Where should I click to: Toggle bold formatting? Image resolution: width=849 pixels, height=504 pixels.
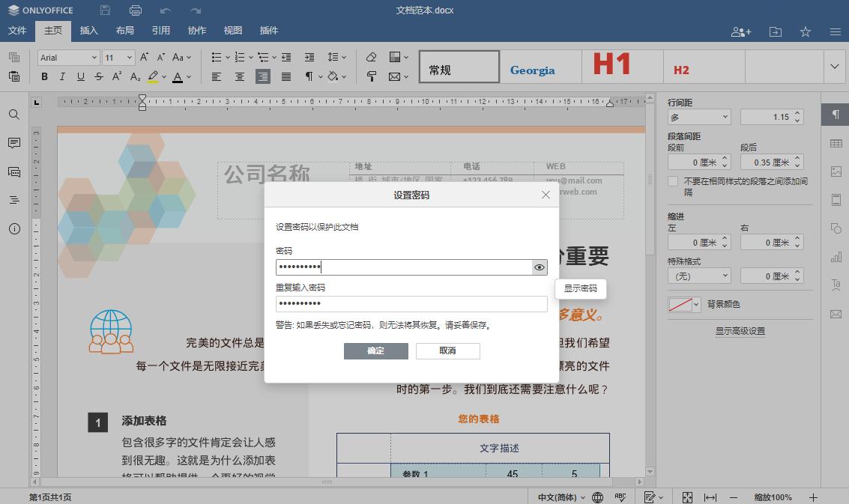pyautogui.click(x=44, y=76)
